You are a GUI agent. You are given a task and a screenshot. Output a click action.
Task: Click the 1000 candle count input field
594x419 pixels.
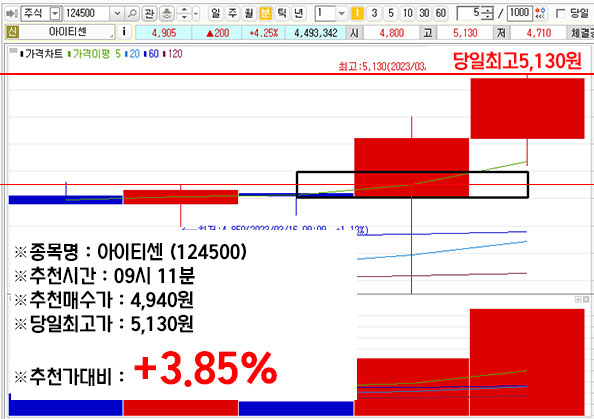click(519, 14)
